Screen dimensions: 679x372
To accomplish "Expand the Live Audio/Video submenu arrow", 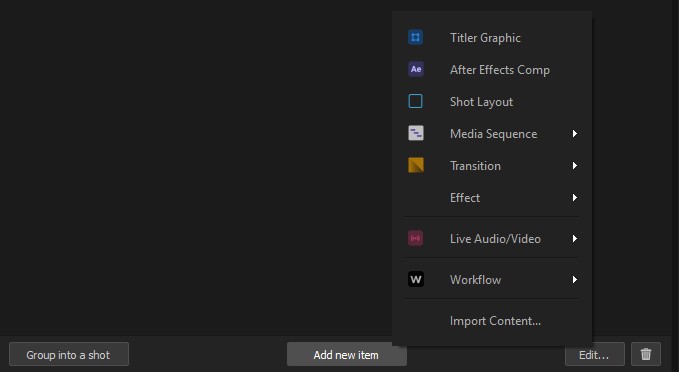I will 574,238.
